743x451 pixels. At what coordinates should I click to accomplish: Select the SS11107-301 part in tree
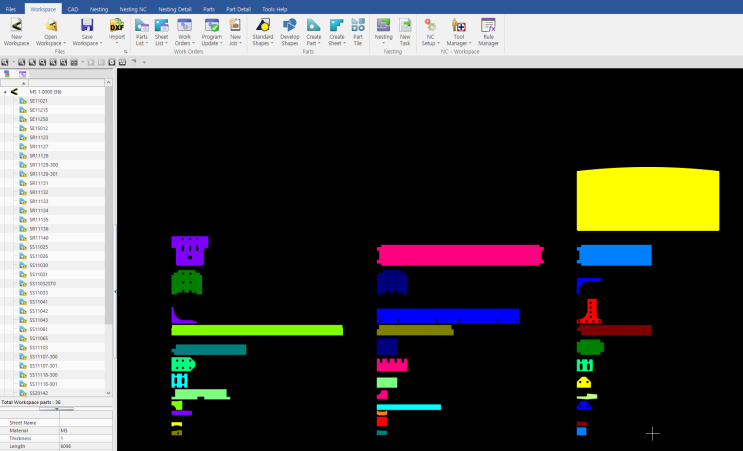pyautogui.click(x=43, y=366)
